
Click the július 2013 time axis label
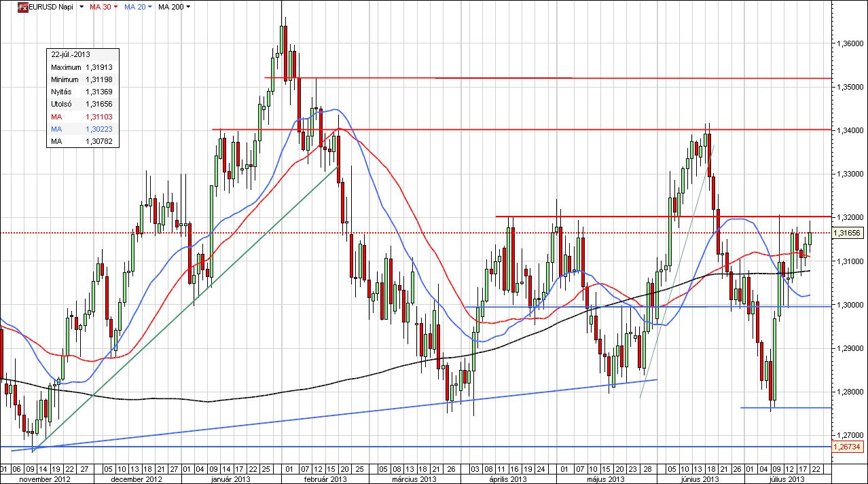[789, 479]
